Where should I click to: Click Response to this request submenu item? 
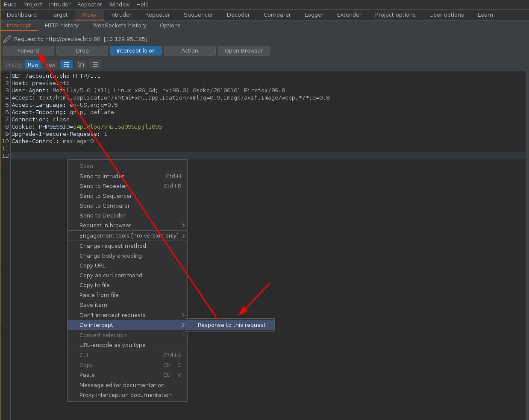click(x=230, y=325)
